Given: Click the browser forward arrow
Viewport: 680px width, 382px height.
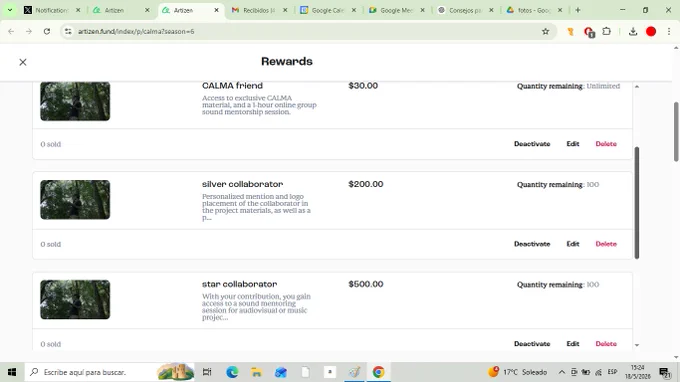Looking at the screenshot, I should tap(29, 31).
